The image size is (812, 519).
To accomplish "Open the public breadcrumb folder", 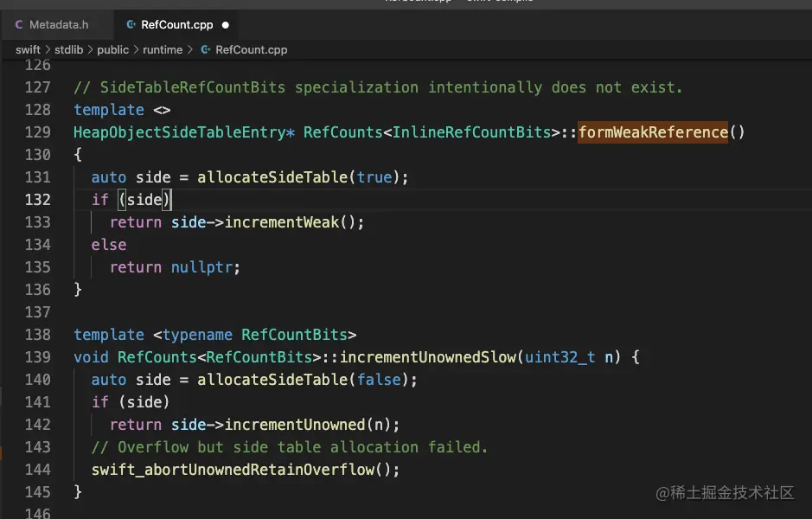I will pos(113,49).
